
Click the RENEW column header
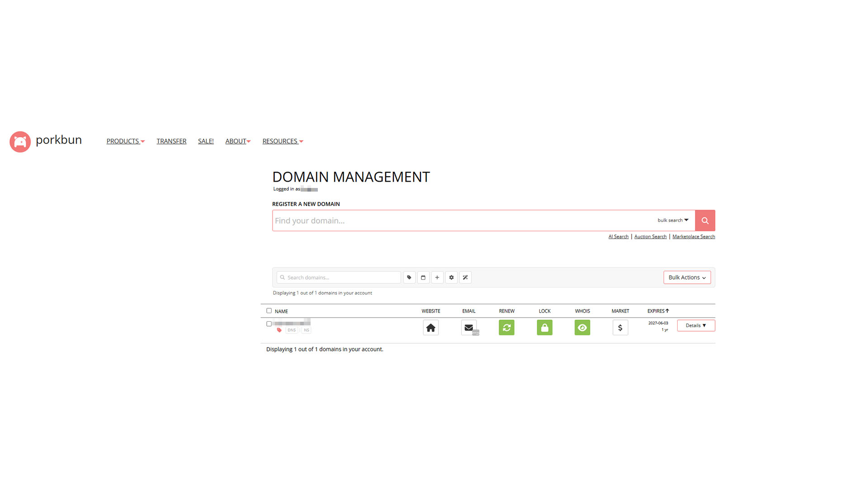[x=507, y=311]
